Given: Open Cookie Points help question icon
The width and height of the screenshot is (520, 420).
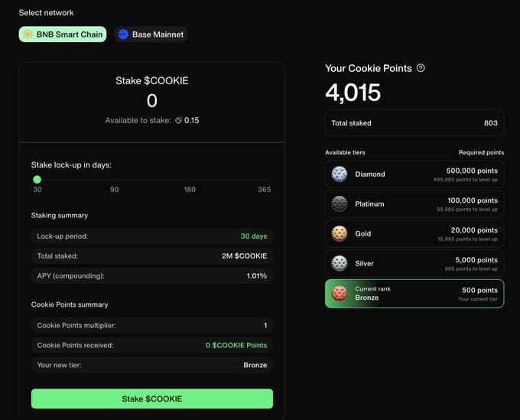Looking at the screenshot, I should click(421, 68).
